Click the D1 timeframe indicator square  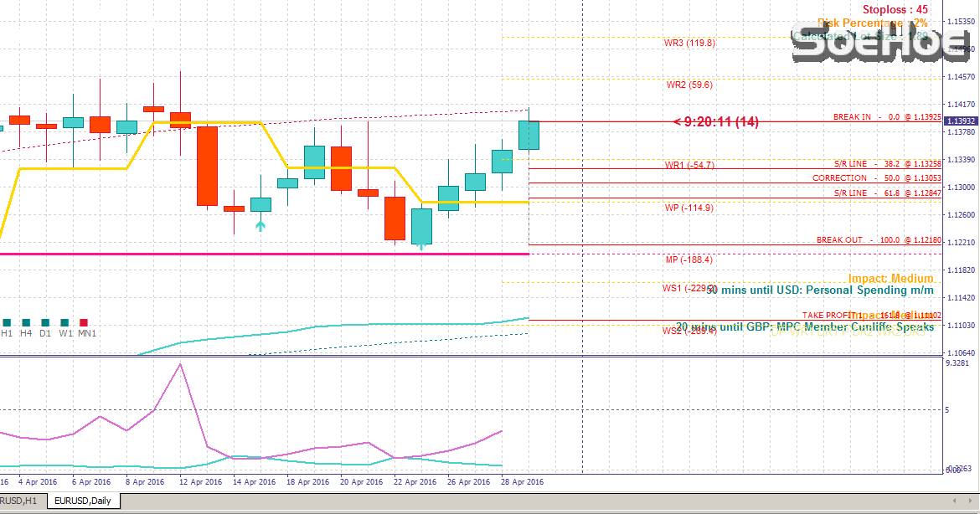45,322
